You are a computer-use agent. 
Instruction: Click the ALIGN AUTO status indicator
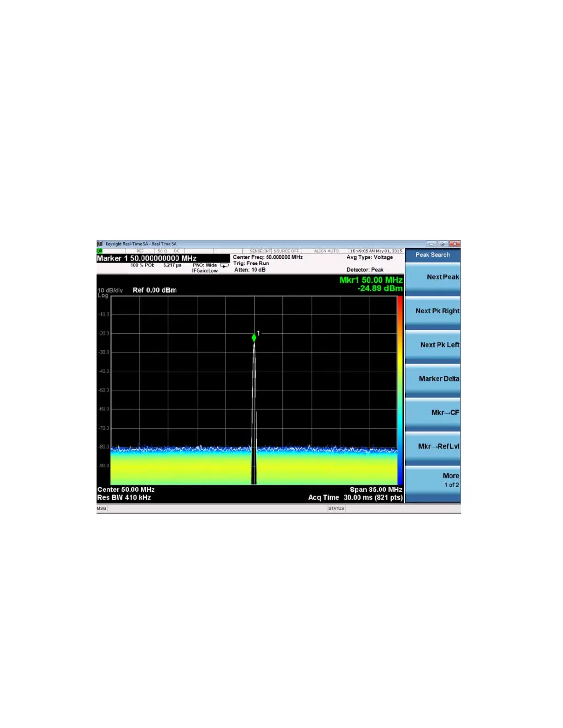pos(326,251)
